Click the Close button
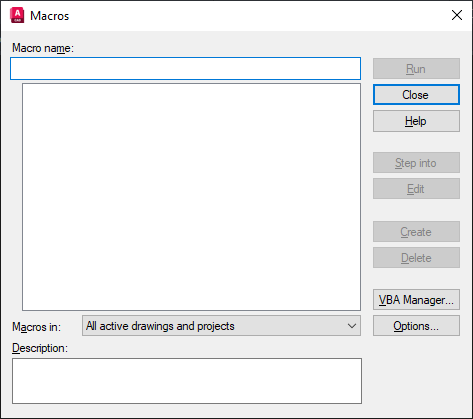This screenshot has width=473, height=419. pos(416,95)
